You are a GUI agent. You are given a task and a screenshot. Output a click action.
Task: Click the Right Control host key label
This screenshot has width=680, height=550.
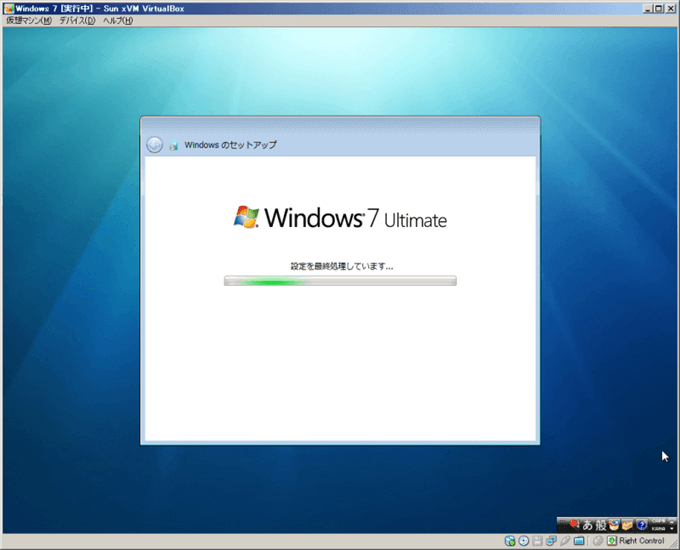click(641, 541)
